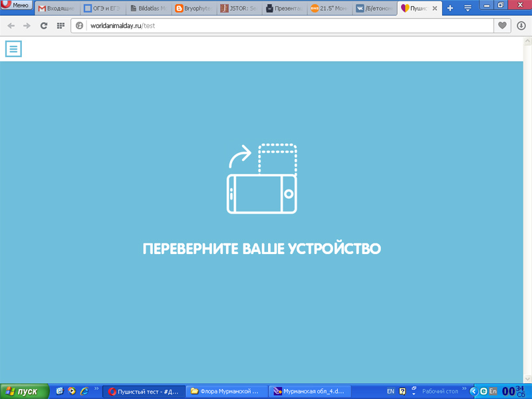Click the Opera Меню button
The height and width of the screenshot is (399, 532).
tap(16, 5)
